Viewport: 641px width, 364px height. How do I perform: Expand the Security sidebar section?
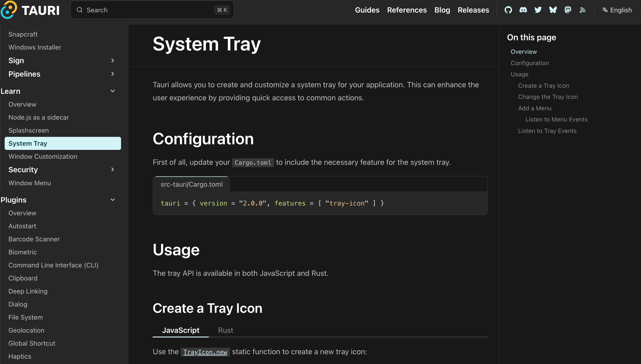pyautogui.click(x=112, y=169)
